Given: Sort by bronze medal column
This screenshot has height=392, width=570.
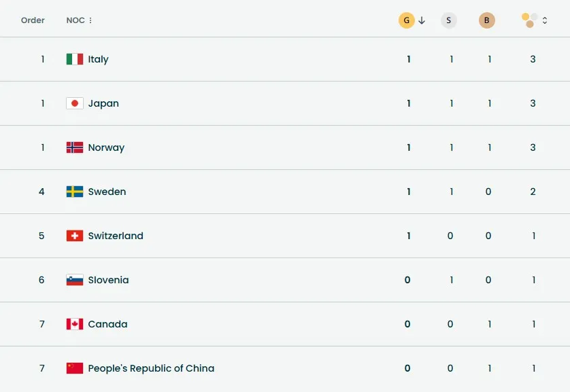Looking at the screenshot, I should (x=486, y=20).
